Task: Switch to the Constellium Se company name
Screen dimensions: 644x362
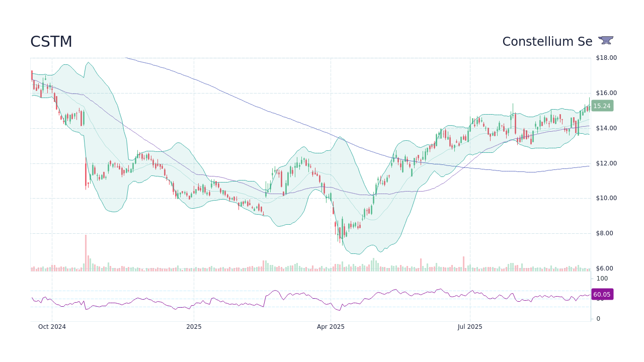Action: (x=547, y=42)
